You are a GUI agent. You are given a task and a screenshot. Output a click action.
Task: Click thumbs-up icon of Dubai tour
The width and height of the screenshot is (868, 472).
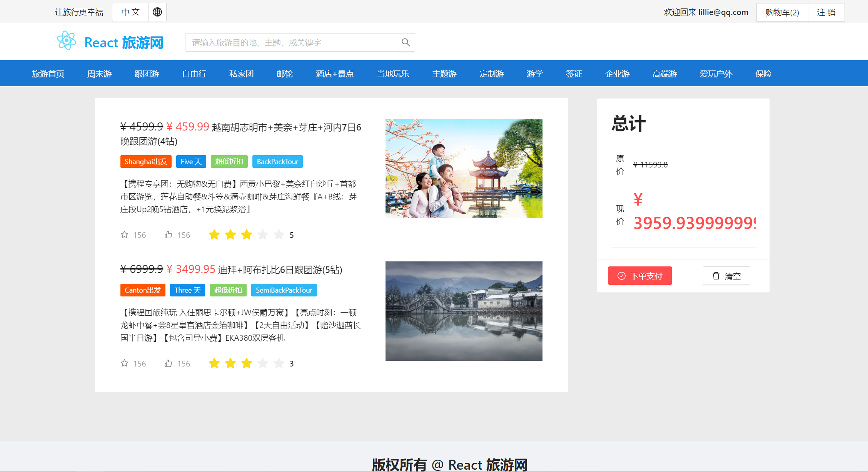pos(168,363)
